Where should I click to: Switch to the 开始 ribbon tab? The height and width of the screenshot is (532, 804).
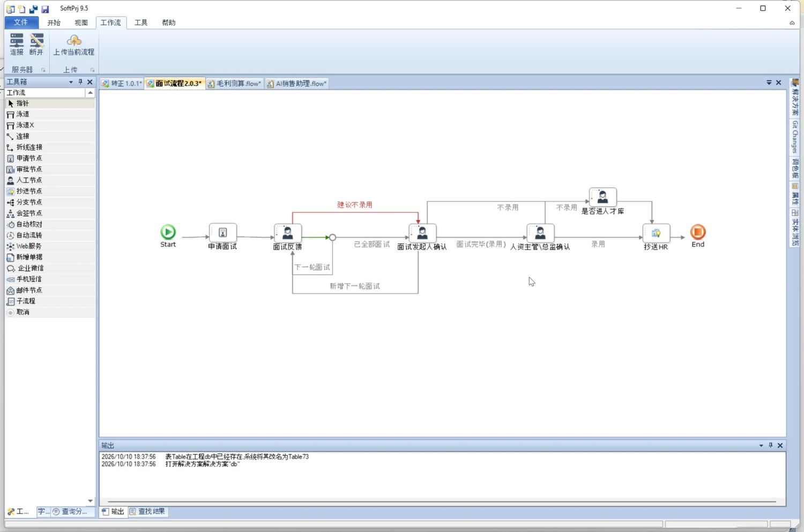point(54,23)
